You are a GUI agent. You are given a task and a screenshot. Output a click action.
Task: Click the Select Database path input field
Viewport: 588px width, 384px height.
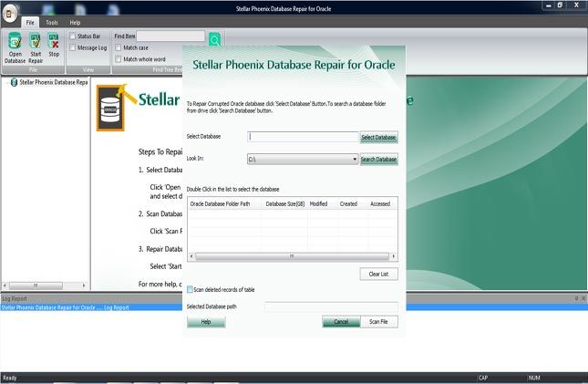(303, 137)
